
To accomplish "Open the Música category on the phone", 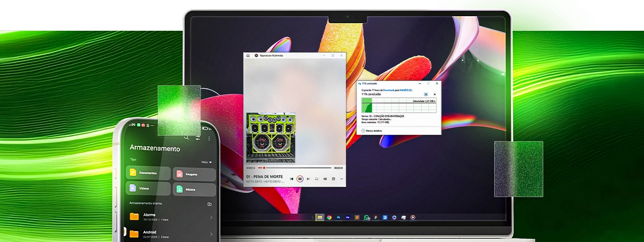I will point(194,189).
